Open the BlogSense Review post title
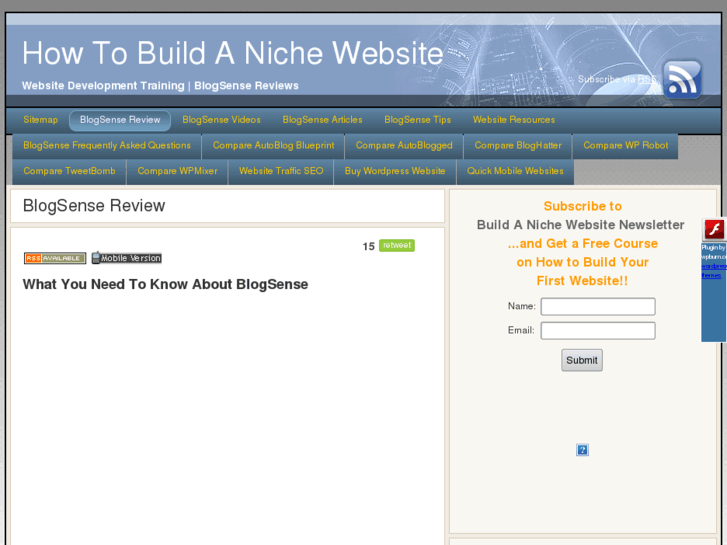 94,206
